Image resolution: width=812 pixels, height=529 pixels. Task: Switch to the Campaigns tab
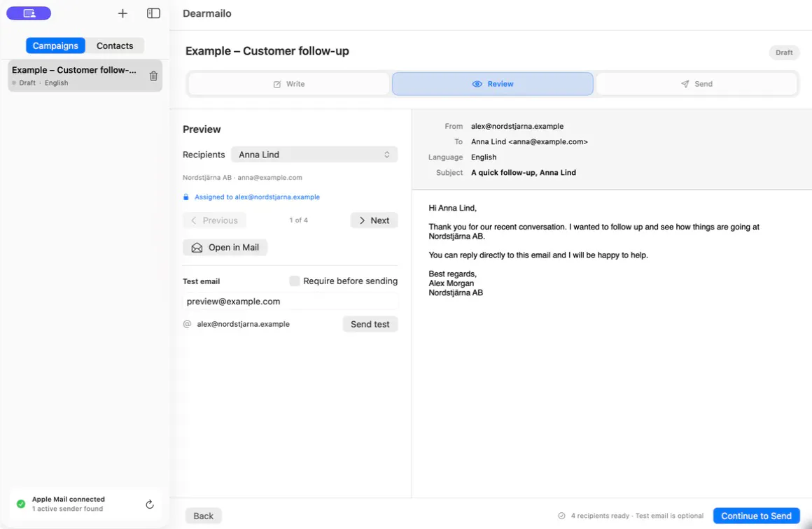click(55, 45)
